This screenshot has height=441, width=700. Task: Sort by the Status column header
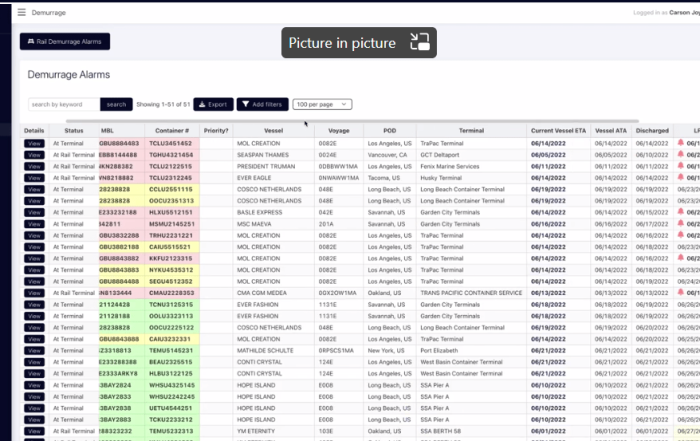pos(74,131)
